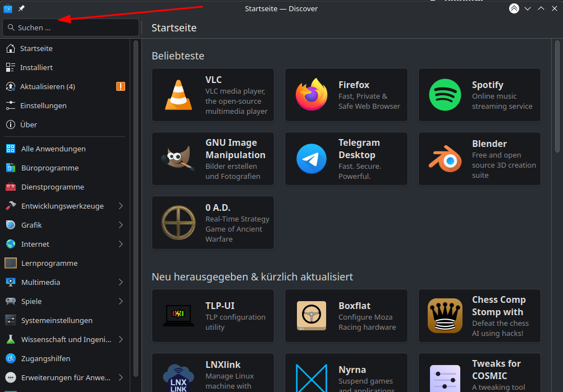
Task: Expand the Erweiterungen für Anwe... chevron
Action: click(x=121, y=377)
